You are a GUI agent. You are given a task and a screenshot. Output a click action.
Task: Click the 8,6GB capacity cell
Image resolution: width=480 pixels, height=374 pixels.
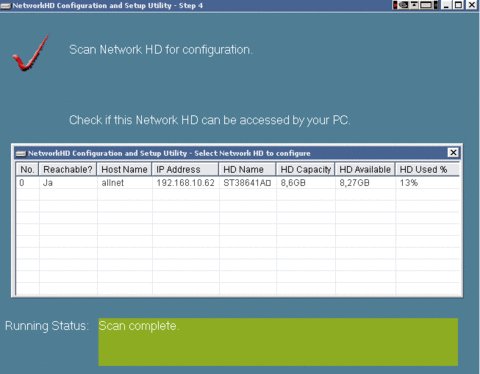coord(306,183)
